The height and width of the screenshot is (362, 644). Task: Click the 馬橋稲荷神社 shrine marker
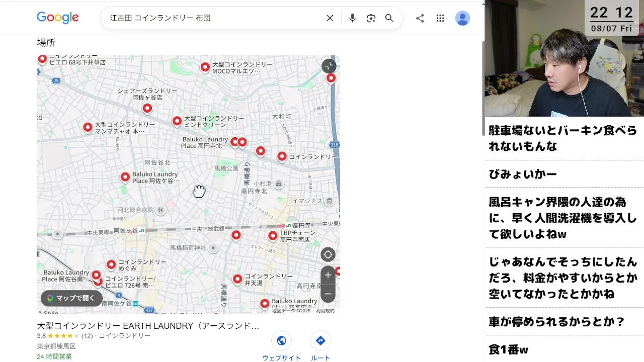(213, 248)
